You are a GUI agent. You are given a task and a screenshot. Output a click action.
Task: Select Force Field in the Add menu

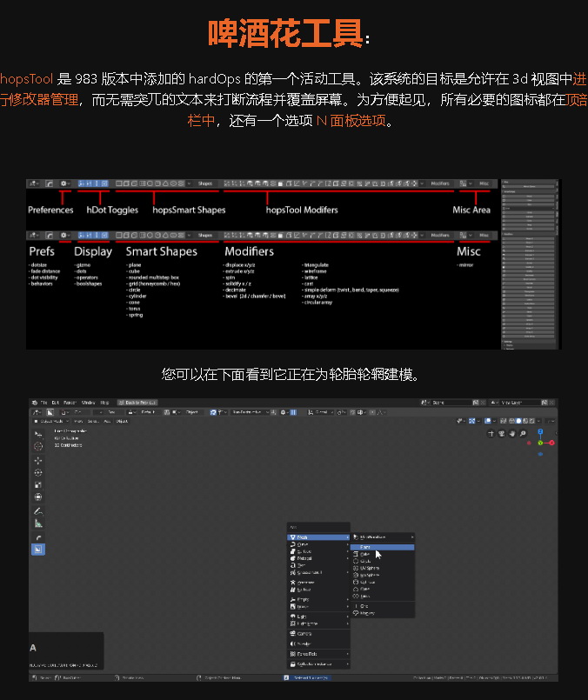(318, 654)
